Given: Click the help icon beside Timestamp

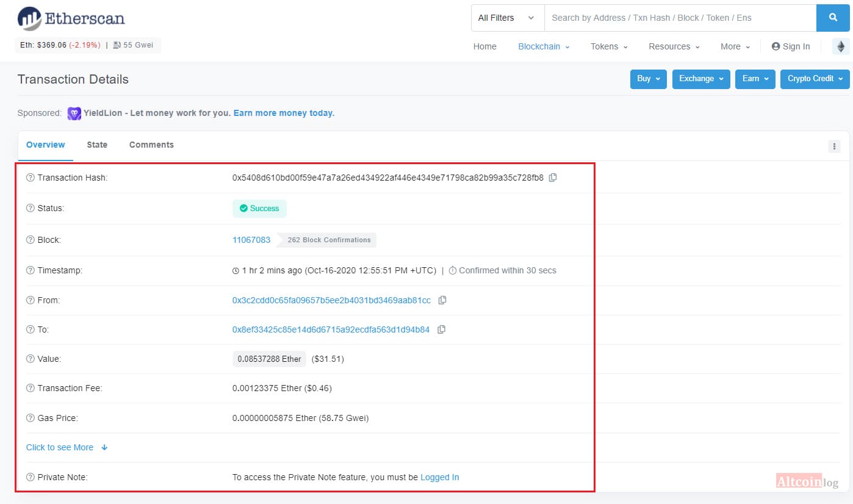Looking at the screenshot, I should pos(31,270).
